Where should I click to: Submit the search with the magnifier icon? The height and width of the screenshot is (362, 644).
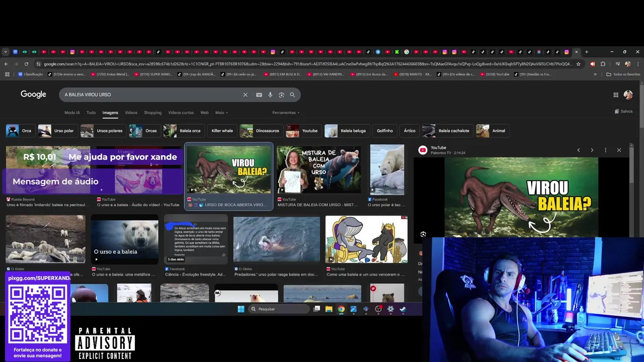point(292,95)
